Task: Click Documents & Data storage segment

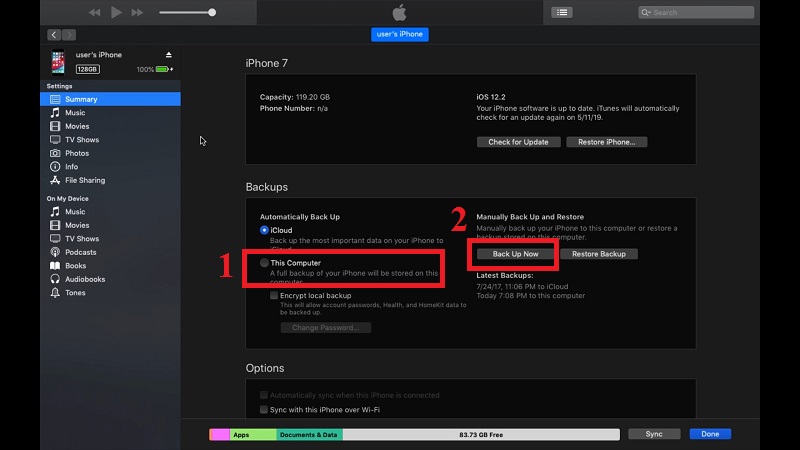Action: point(309,435)
